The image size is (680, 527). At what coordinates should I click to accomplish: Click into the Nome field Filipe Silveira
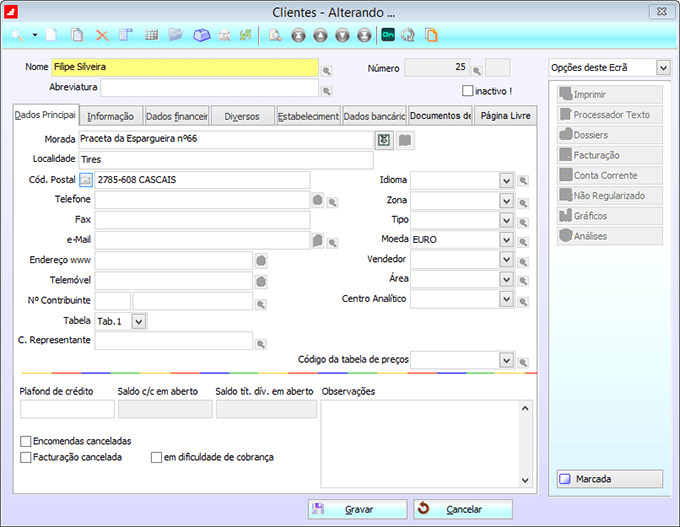coord(185,67)
